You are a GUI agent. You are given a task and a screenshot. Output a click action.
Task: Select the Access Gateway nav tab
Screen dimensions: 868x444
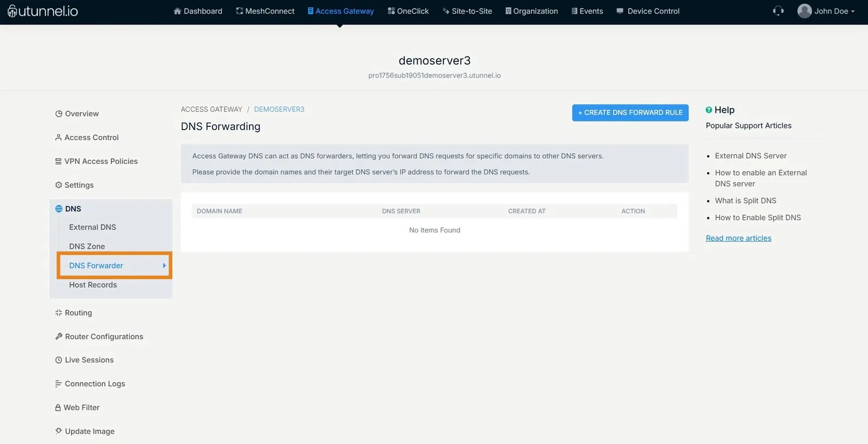[341, 11]
